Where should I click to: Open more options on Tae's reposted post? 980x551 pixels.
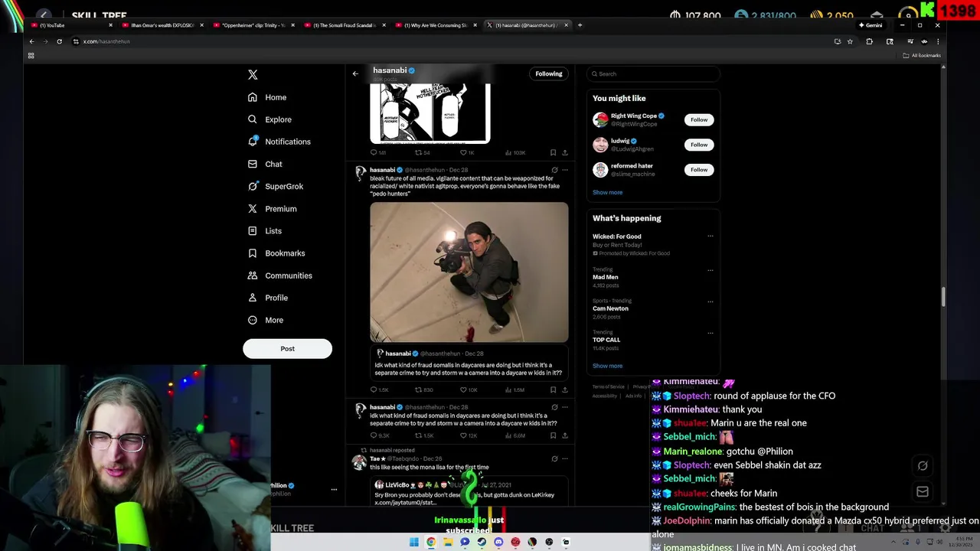pyautogui.click(x=565, y=458)
